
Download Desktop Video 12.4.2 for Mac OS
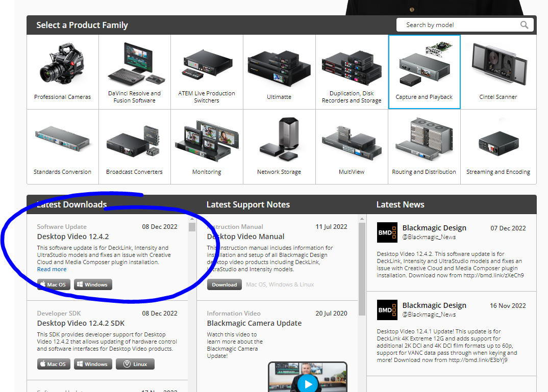click(54, 284)
